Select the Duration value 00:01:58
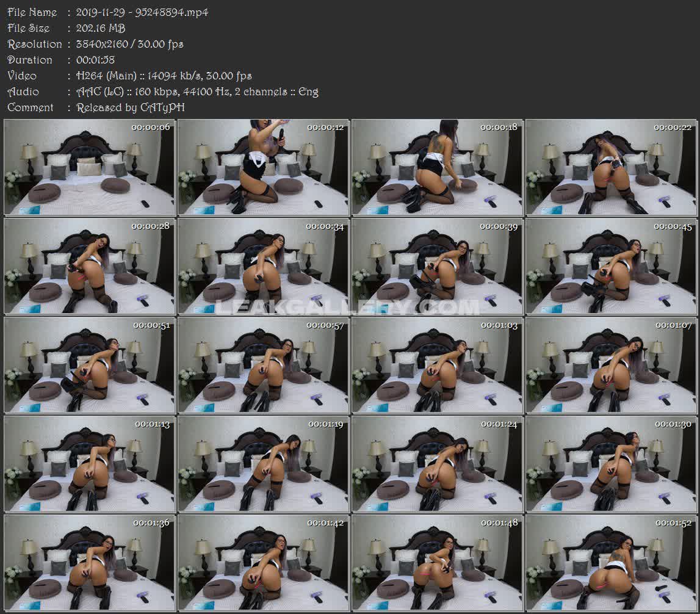The width and height of the screenshot is (700, 614). point(95,60)
